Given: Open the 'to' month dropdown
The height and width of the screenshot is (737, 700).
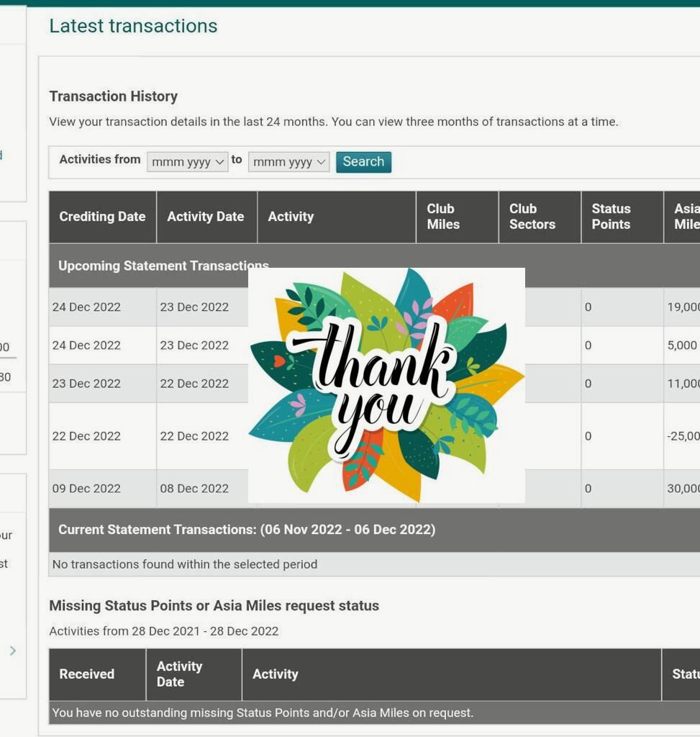Looking at the screenshot, I should point(289,162).
